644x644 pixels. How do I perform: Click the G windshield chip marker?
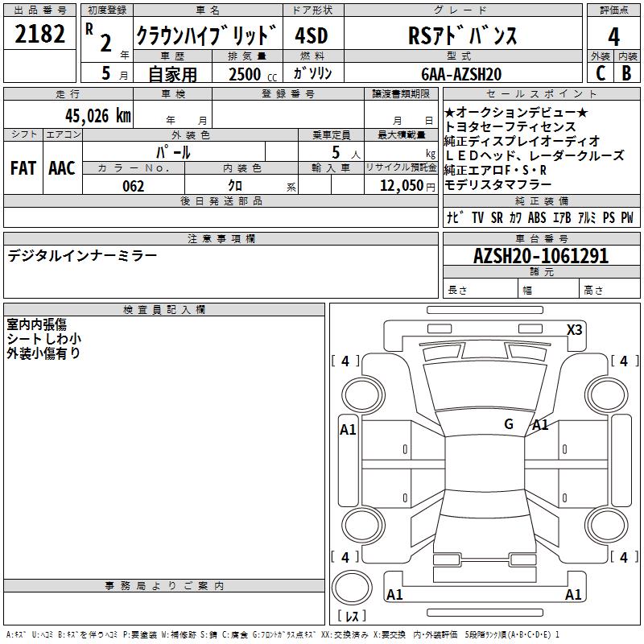coord(508,424)
